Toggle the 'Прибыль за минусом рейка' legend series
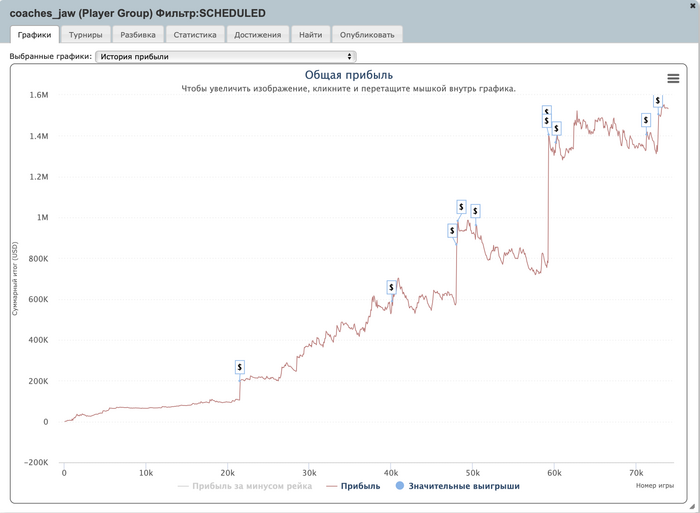700x513 pixels. coord(244,486)
